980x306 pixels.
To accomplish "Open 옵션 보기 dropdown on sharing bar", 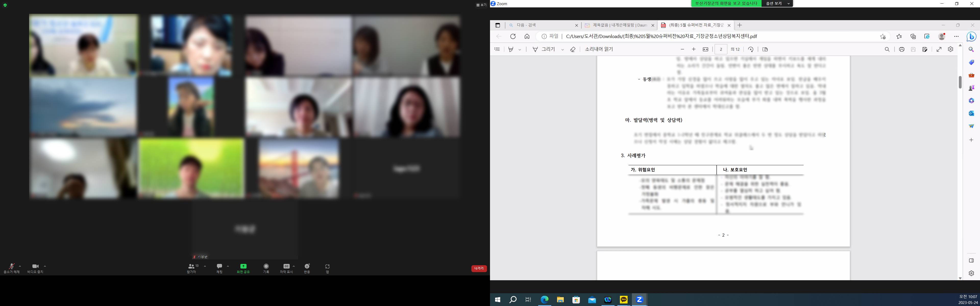I will click(777, 3).
